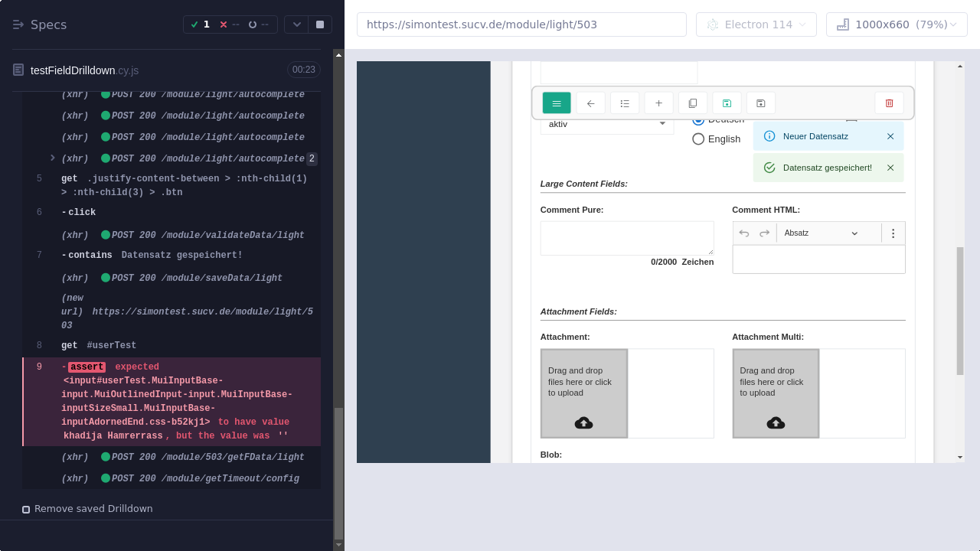Select the POST getTimeout/config entry
This screenshot has width=980, height=551.
tap(171, 478)
